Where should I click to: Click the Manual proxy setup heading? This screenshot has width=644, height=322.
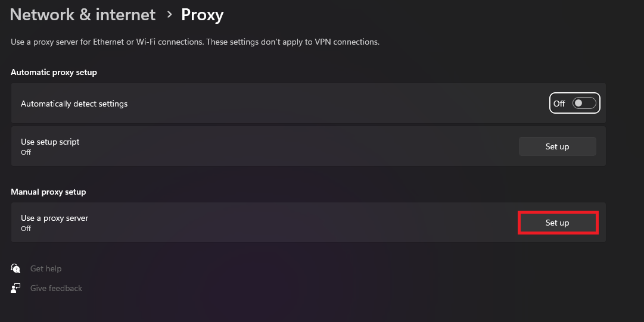pos(48,192)
